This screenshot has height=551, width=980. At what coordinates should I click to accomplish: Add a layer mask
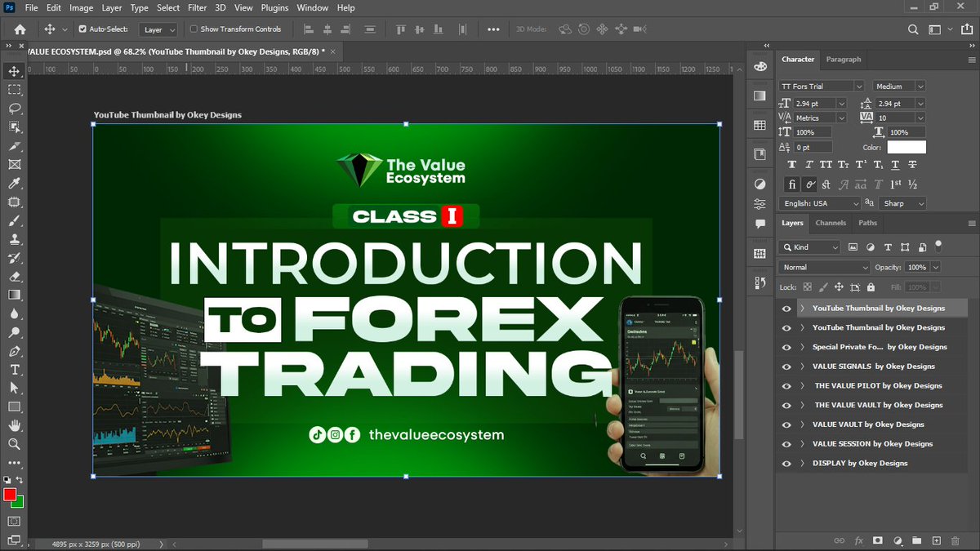click(878, 540)
